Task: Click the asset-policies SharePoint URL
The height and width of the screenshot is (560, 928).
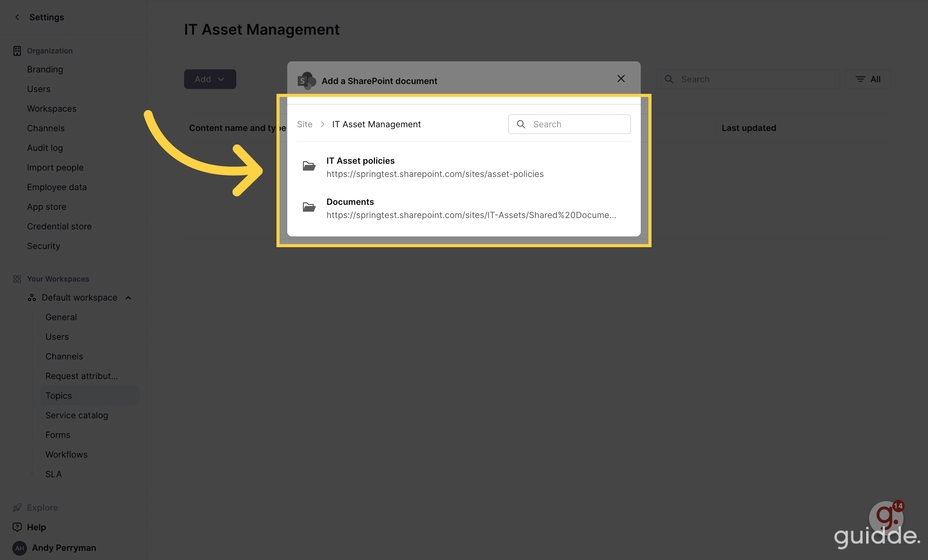Action: tap(435, 174)
